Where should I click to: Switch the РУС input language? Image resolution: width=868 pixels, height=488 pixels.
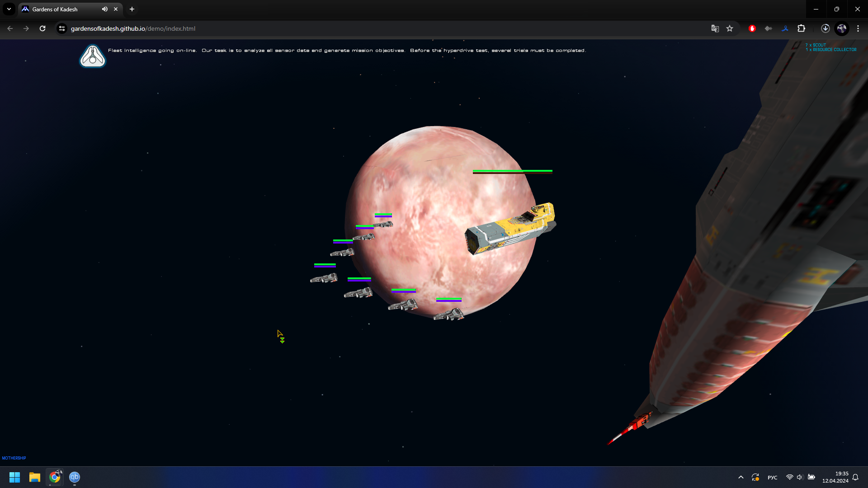click(773, 478)
